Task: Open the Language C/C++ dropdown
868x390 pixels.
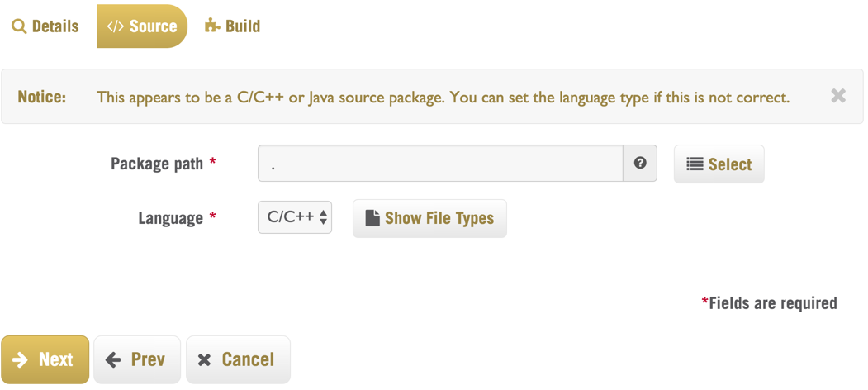Action: tap(295, 217)
